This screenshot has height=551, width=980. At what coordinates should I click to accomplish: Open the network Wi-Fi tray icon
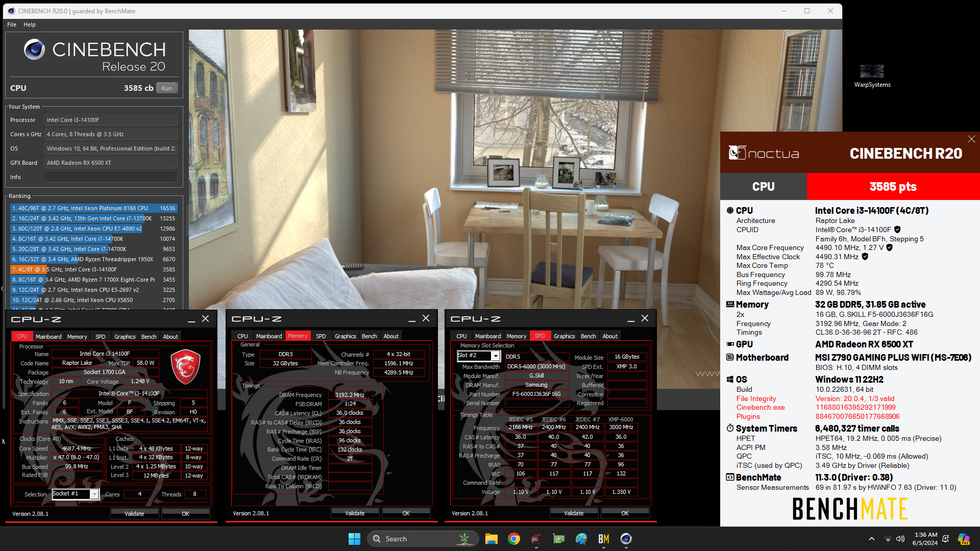coord(888,539)
